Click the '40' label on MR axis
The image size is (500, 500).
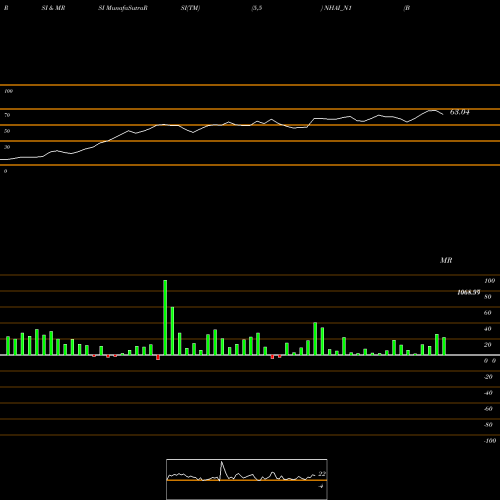point(488,329)
